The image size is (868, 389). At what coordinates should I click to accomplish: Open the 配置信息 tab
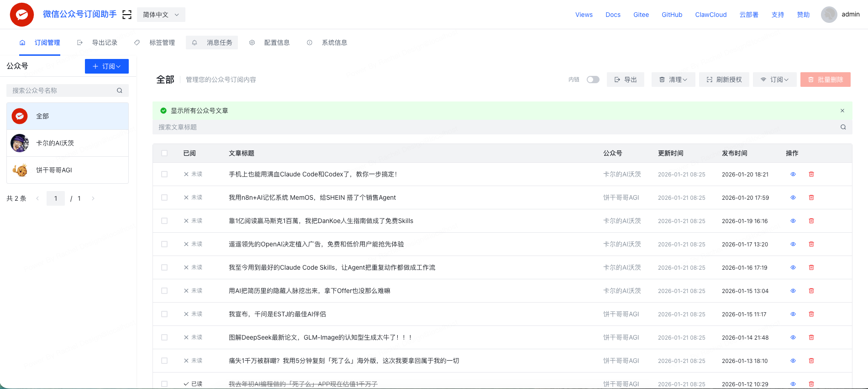[x=269, y=43]
